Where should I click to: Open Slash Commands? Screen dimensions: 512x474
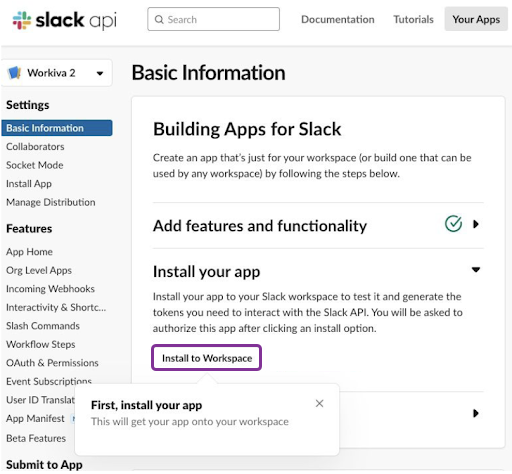click(43, 326)
